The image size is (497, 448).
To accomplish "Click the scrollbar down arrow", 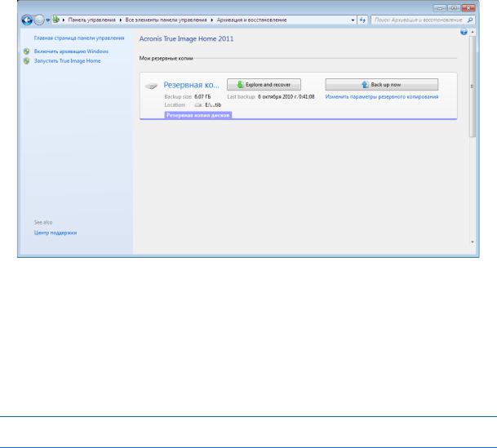I will click(x=473, y=242).
